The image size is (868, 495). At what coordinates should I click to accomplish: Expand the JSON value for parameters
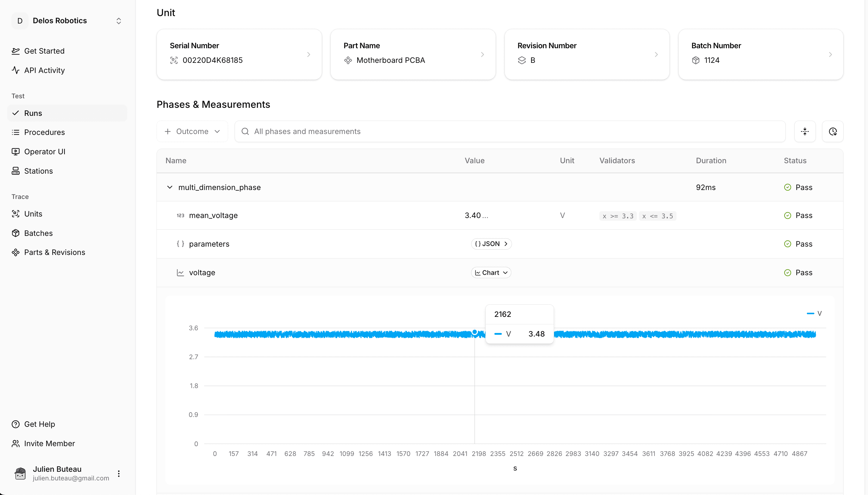pos(491,244)
